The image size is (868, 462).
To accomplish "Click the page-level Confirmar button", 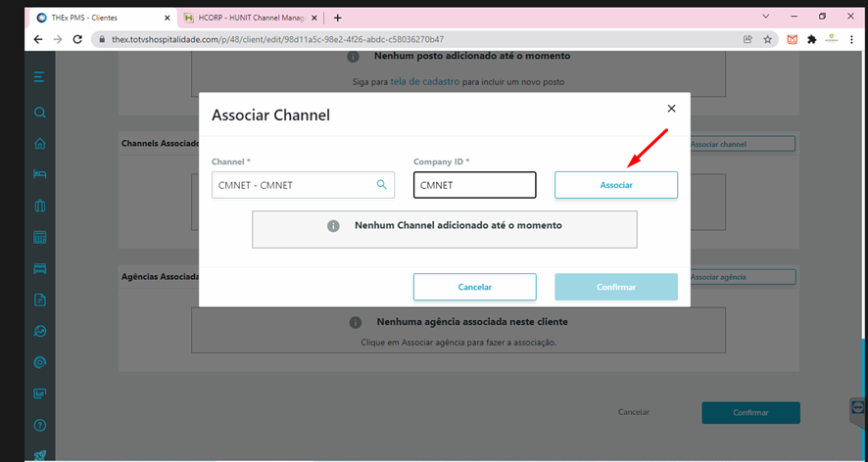I will click(x=750, y=413).
